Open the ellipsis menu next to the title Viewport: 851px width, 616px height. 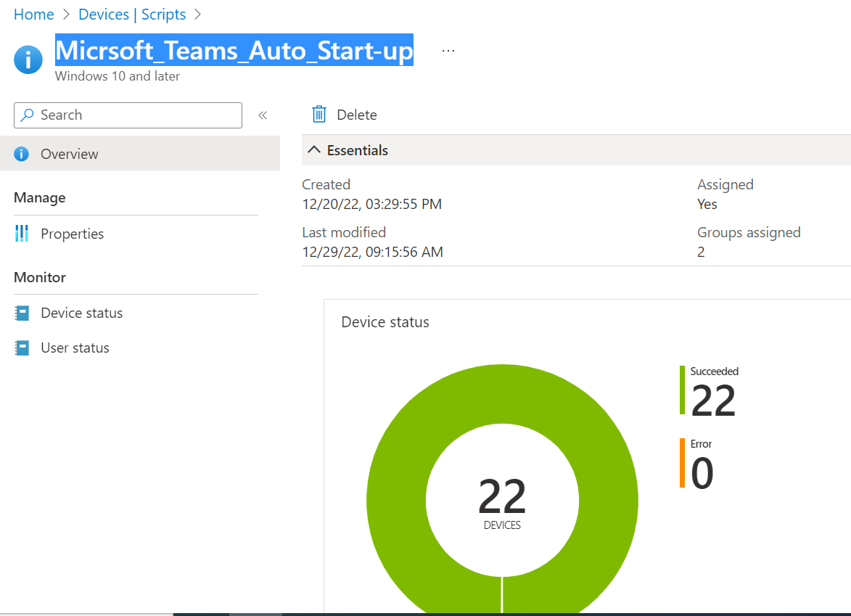pyautogui.click(x=448, y=49)
